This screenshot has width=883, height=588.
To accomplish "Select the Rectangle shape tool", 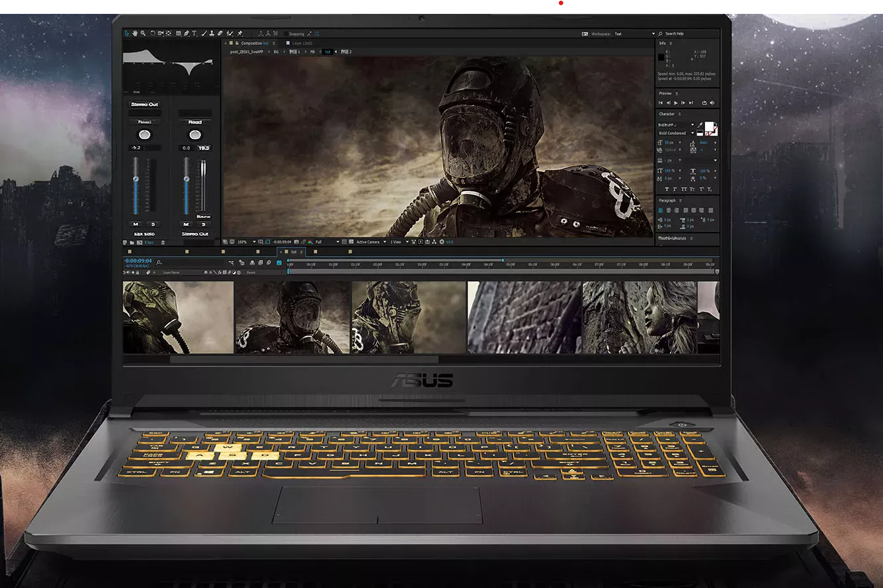I will pos(179,33).
